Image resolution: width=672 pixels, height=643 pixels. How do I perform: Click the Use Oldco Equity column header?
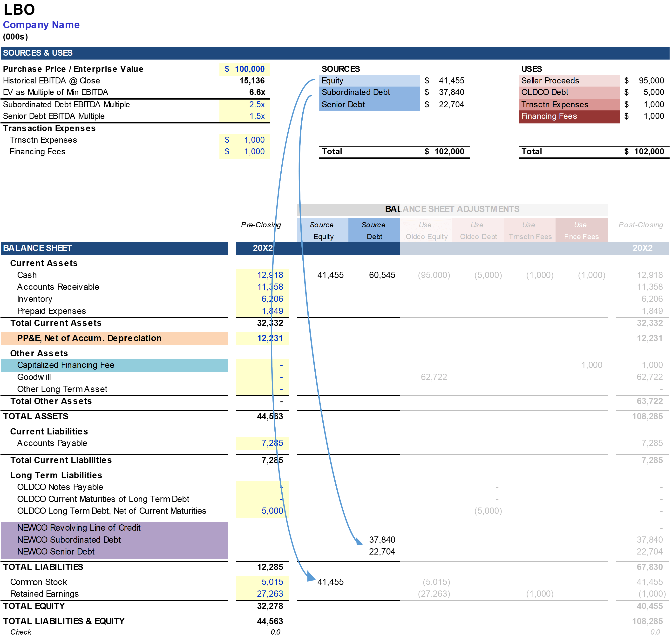click(x=426, y=230)
